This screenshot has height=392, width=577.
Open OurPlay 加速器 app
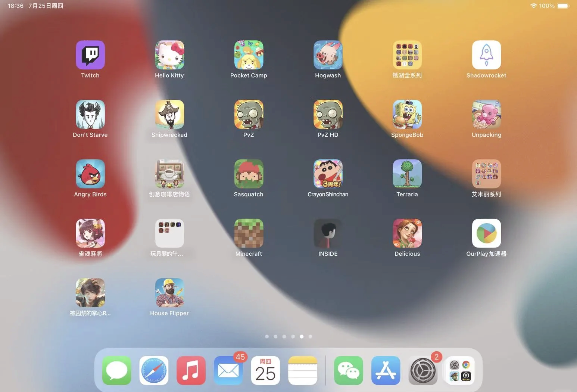[x=486, y=233]
